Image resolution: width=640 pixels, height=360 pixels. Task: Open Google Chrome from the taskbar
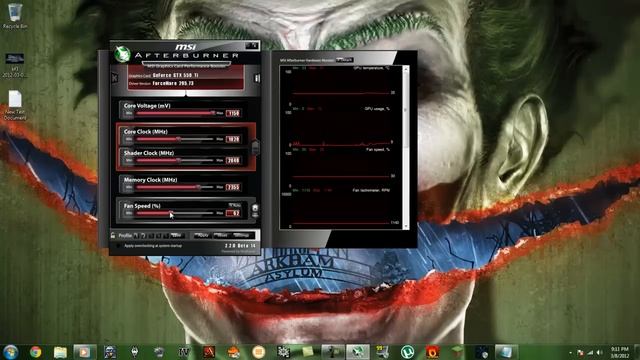click(x=35, y=352)
